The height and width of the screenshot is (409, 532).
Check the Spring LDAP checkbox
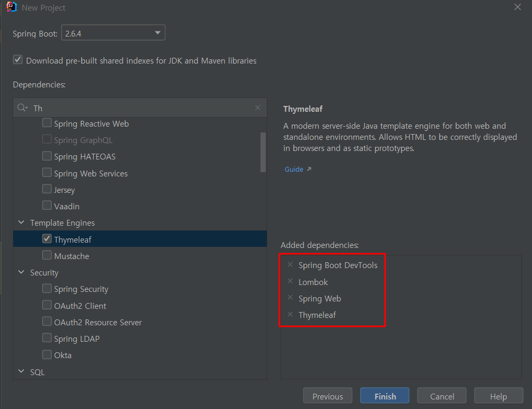pyautogui.click(x=47, y=338)
